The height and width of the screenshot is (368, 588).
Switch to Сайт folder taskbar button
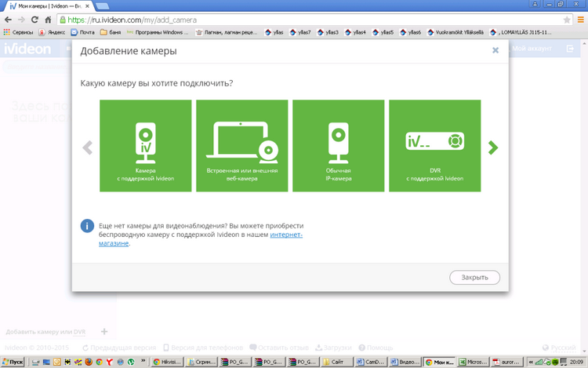[337, 362]
